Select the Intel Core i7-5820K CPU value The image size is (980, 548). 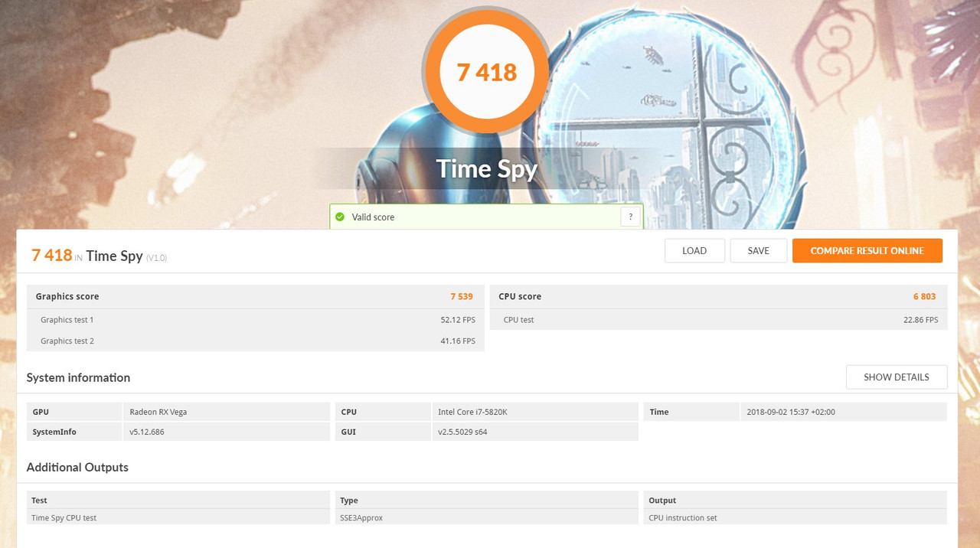[x=472, y=412]
